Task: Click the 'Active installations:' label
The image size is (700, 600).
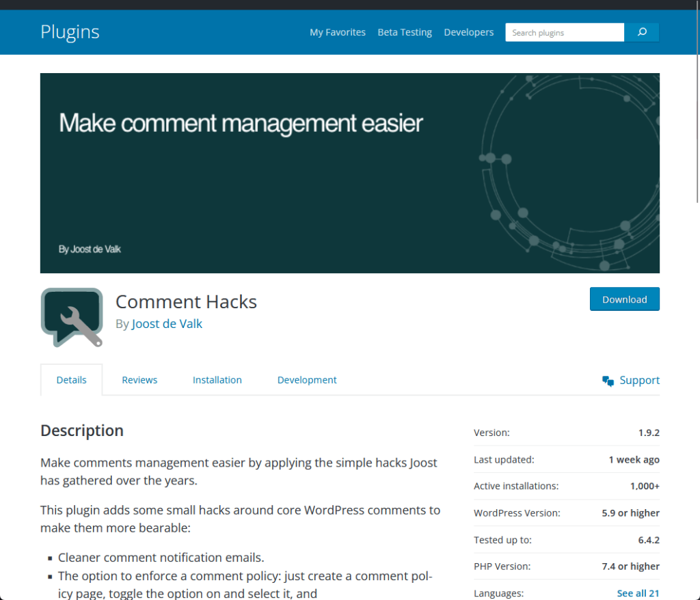Action: point(516,486)
